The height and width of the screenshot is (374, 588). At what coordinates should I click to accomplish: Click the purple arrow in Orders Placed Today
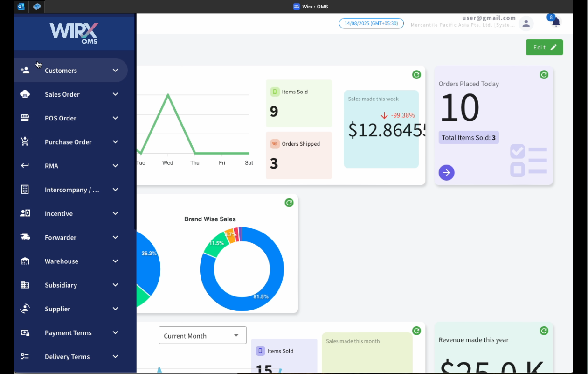[x=446, y=173]
